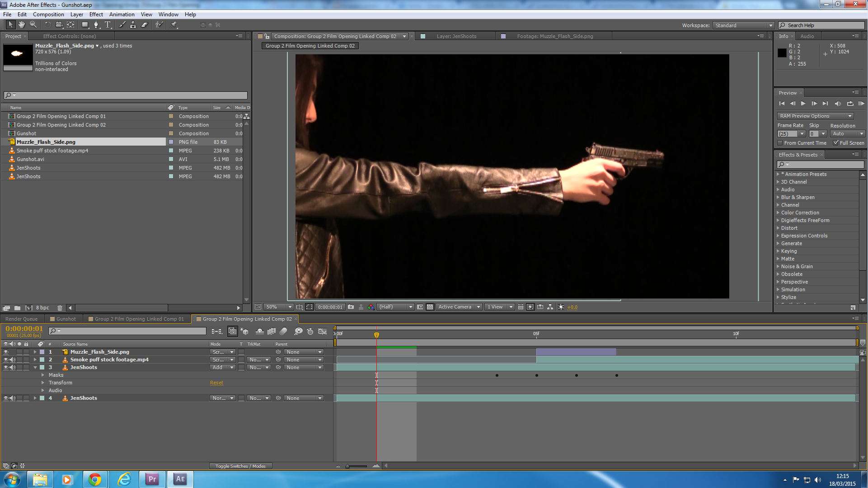Open the Composition Mini-Flowchart in timeline
868x488 pixels.
click(x=217, y=332)
